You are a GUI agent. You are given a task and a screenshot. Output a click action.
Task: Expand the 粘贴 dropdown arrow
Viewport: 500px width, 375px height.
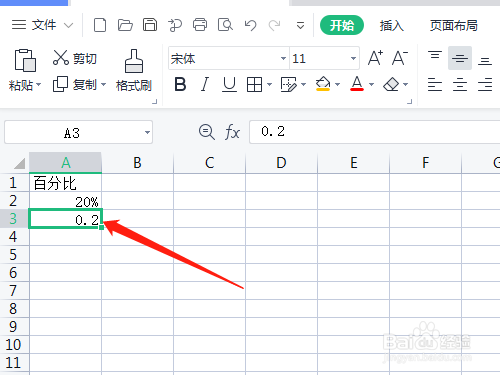(39, 85)
